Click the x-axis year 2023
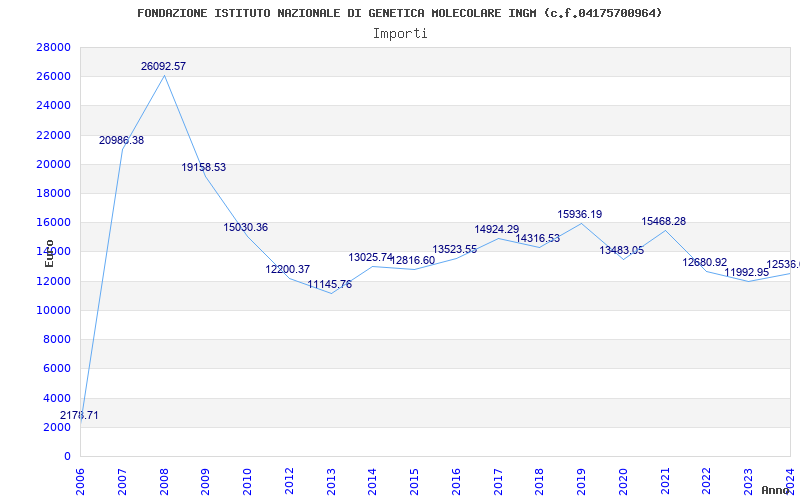 tap(748, 482)
